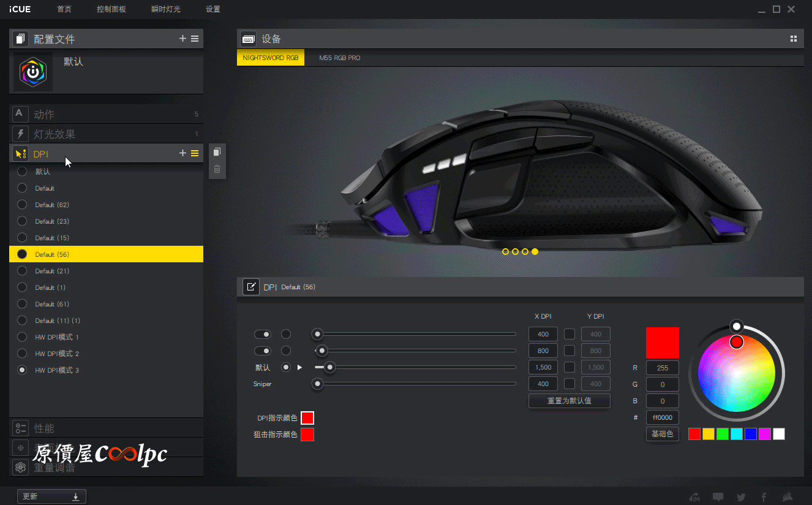Select HW DPI模式 1 preset
Screen dimensions: 812x505
[x=106, y=337]
